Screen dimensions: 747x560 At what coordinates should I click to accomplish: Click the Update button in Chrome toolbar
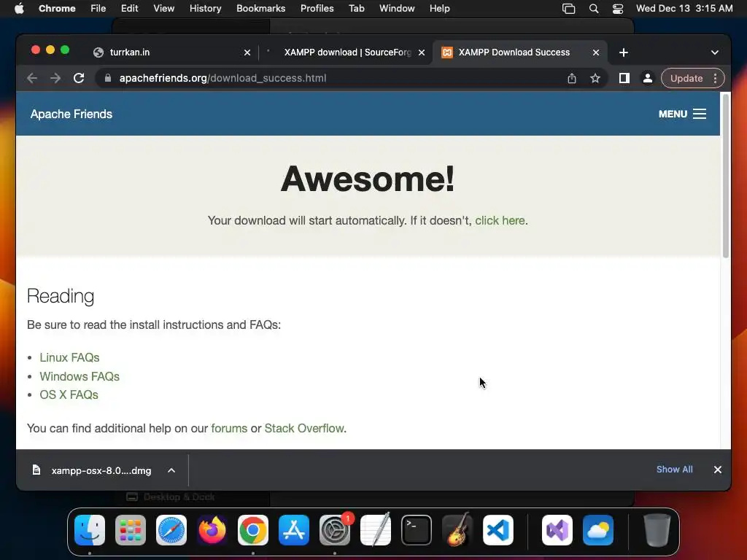(686, 78)
